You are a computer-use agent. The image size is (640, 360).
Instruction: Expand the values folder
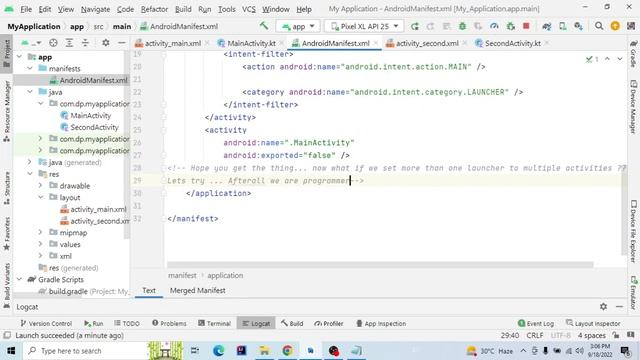pos(40,244)
